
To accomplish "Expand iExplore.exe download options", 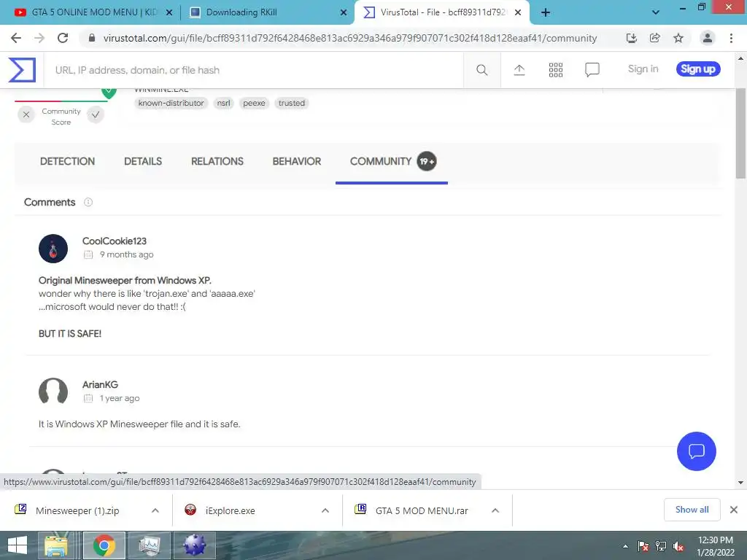I will click(x=325, y=510).
